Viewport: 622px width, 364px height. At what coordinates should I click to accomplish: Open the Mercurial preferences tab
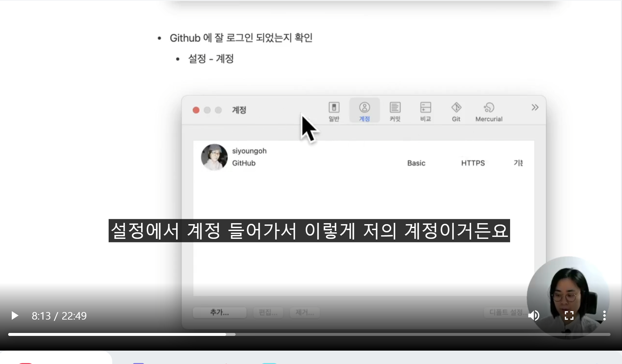tap(489, 112)
